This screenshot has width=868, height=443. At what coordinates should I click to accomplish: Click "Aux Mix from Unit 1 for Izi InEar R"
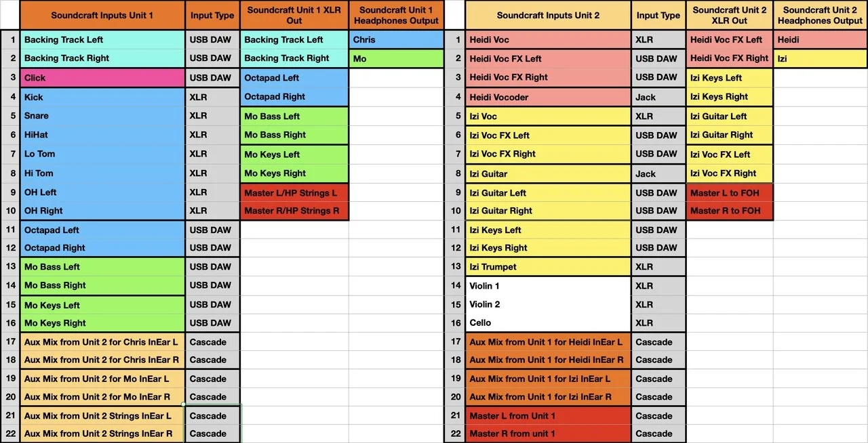pos(548,397)
